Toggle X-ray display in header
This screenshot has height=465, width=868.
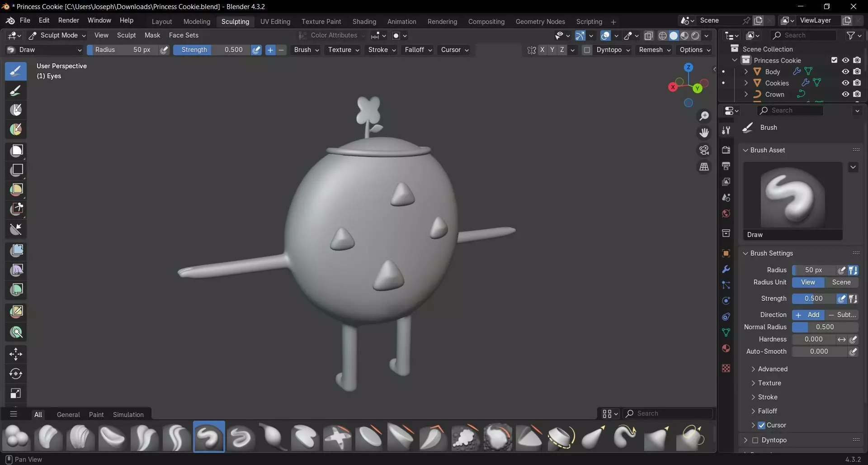[649, 36]
